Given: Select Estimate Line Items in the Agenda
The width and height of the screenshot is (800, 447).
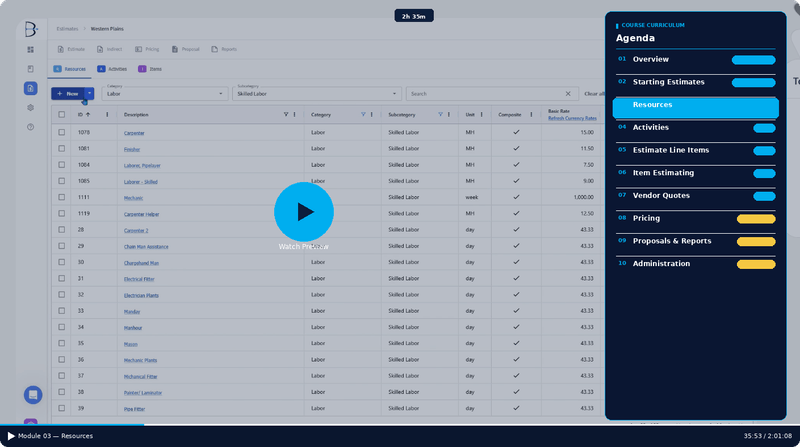Looking at the screenshot, I should [695, 151].
